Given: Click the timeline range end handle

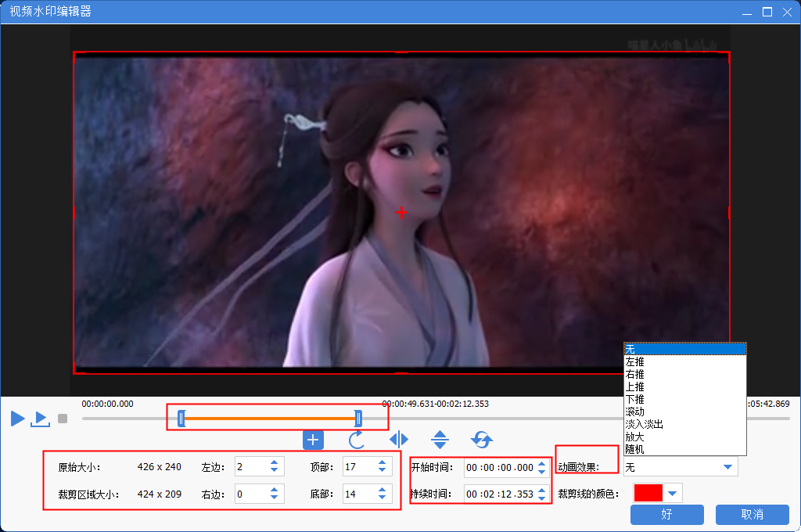Looking at the screenshot, I should click(358, 419).
